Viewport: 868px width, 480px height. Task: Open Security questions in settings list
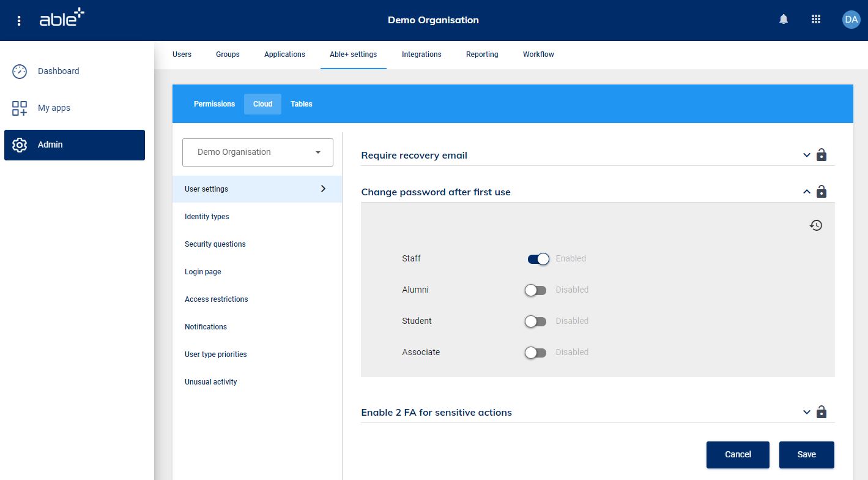coord(215,244)
